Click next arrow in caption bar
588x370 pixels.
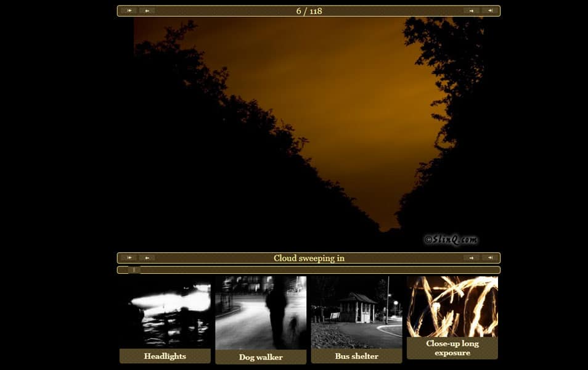pos(472,258)
